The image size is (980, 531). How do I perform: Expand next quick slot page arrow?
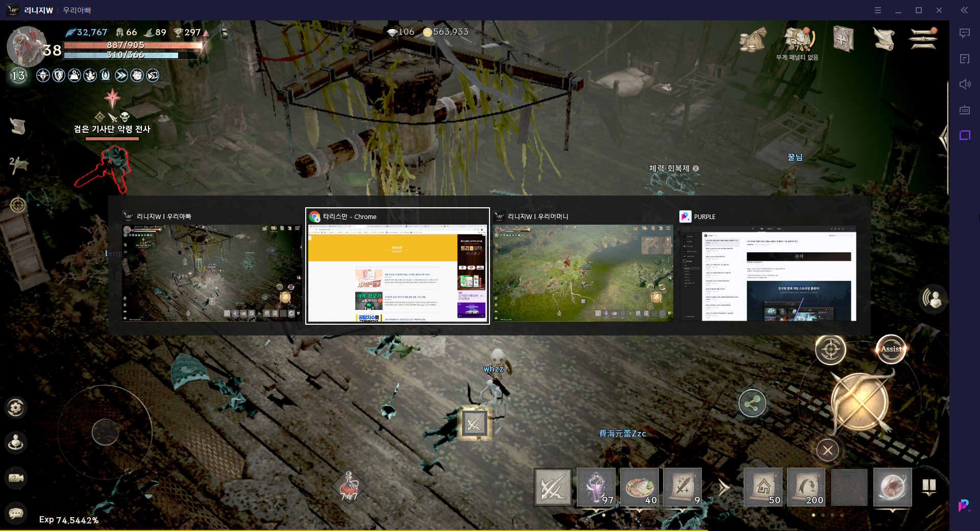pos(723,488)
